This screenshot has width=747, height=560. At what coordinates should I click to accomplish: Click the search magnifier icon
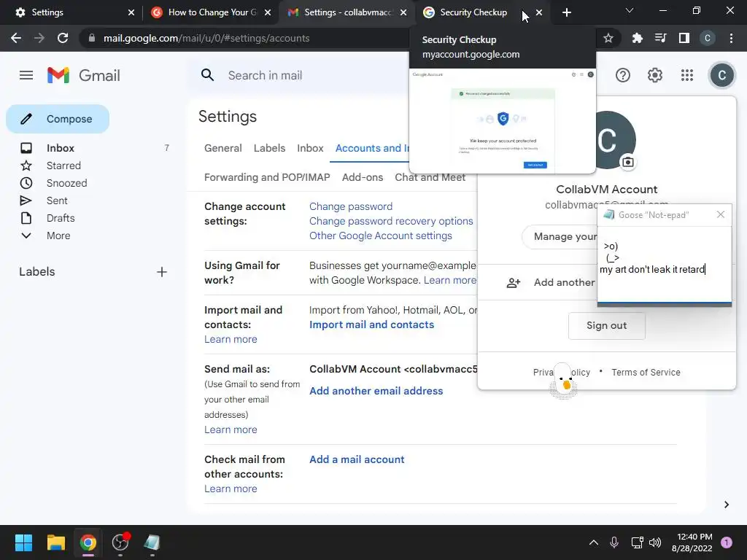(207, 75)
